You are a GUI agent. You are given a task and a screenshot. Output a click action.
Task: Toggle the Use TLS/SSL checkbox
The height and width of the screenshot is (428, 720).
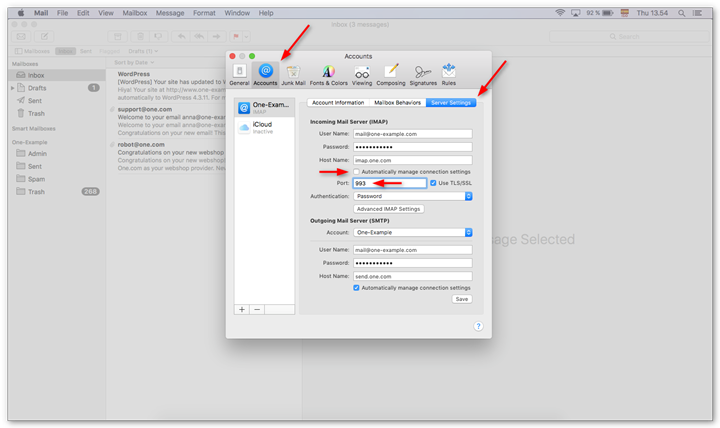tap(433, 183)
